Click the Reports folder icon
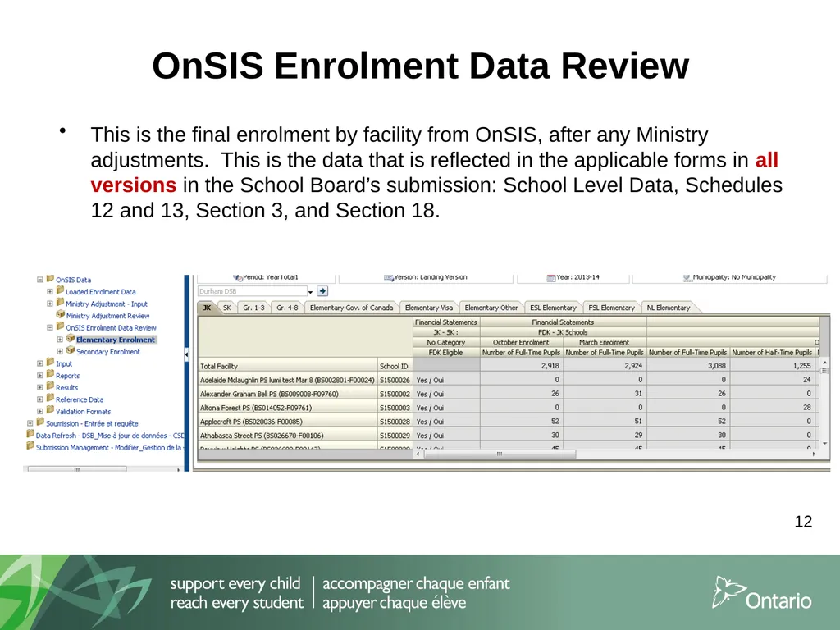 tap(50, 374)
